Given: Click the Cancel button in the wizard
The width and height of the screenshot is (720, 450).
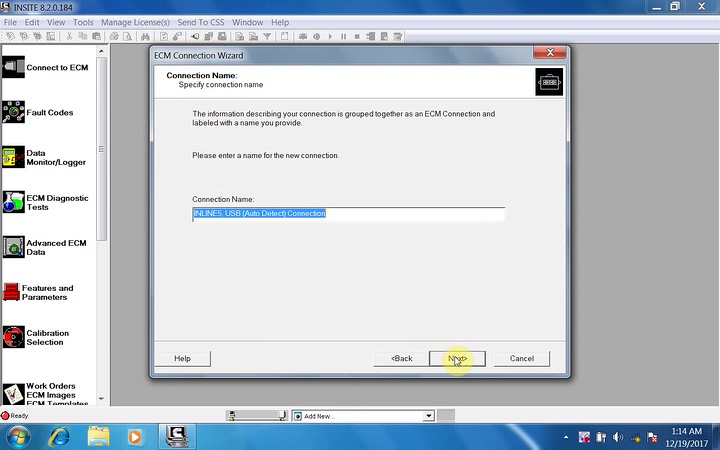Looking at the screenshot, I should pyautogui.click(x=522, y=359).
